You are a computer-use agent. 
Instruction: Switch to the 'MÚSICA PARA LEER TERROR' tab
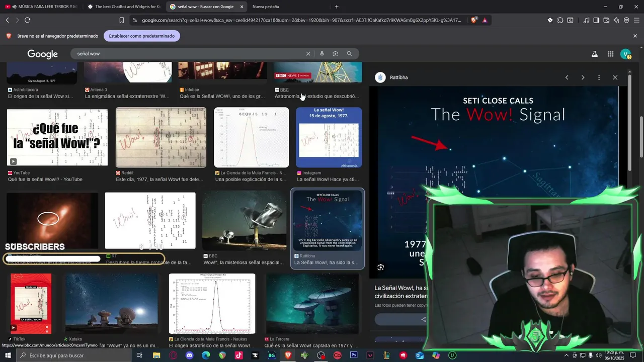[40, 7]
